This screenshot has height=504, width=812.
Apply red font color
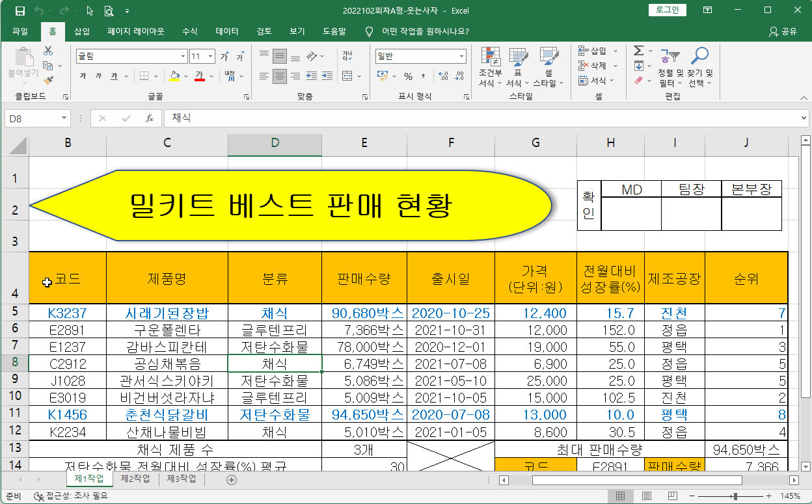199,76
